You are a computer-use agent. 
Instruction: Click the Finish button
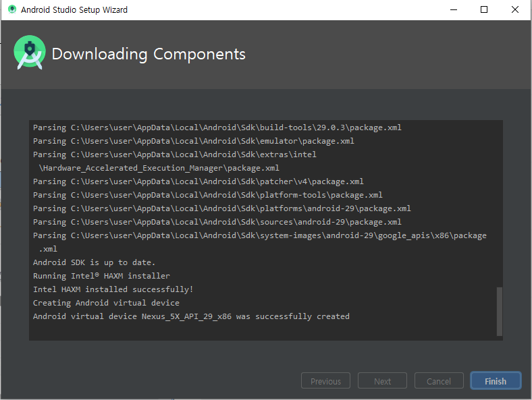pos(496,380)
